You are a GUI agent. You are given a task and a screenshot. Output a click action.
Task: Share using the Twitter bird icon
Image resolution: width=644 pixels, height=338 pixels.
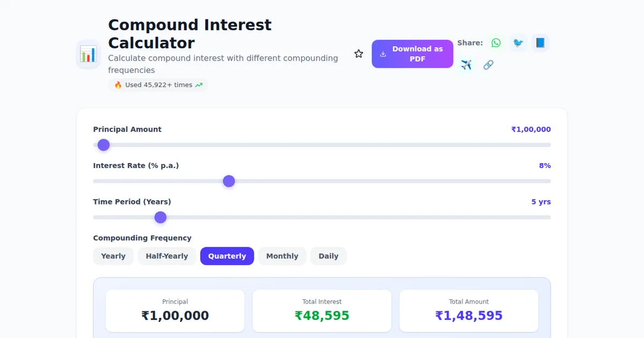518,43
